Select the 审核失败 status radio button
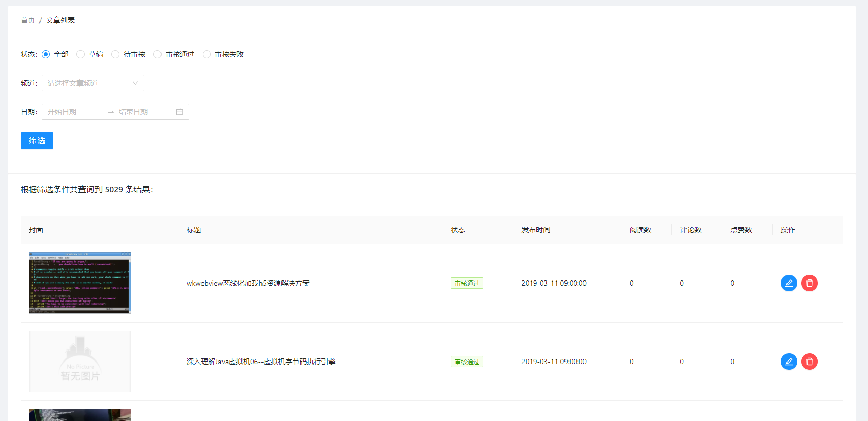This screenshot has height=421, width=868. point(207,54)
